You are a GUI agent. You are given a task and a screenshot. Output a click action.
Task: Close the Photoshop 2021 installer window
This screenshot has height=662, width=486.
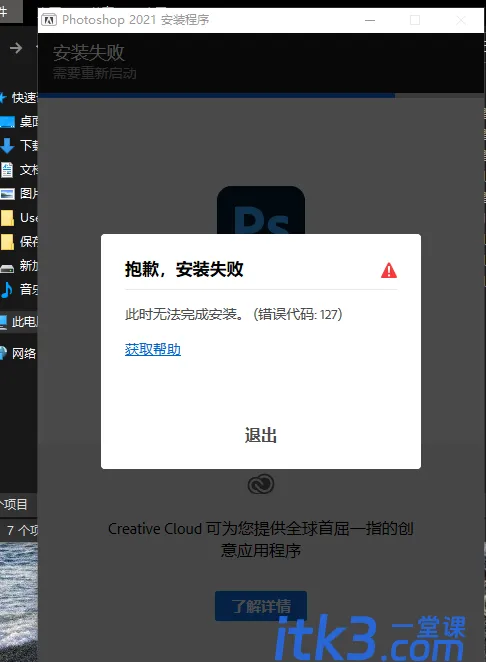[461, 20]
